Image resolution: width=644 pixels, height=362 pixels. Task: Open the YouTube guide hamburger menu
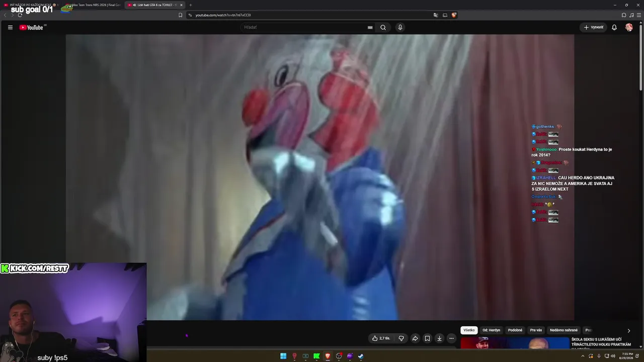tap(10, 28)
